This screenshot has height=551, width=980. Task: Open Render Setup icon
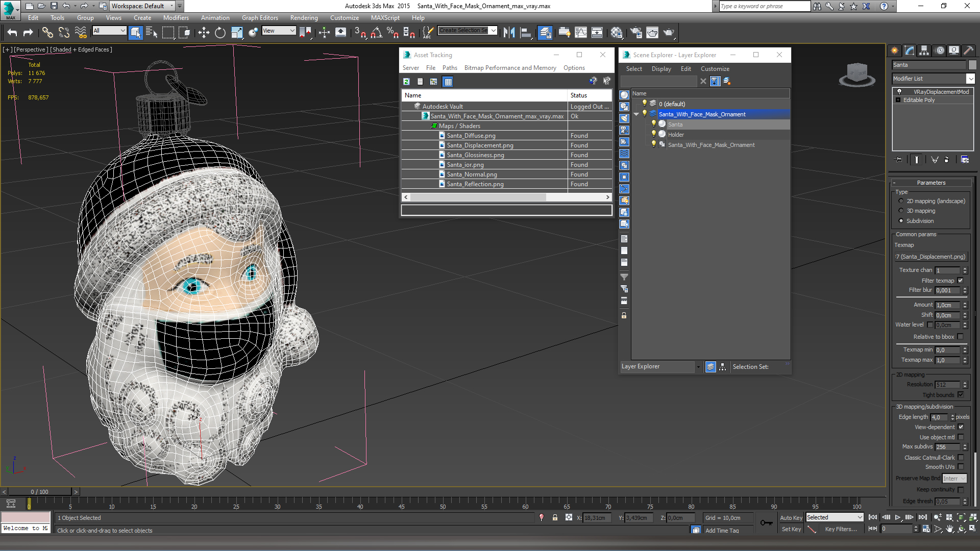coord(636,33)
